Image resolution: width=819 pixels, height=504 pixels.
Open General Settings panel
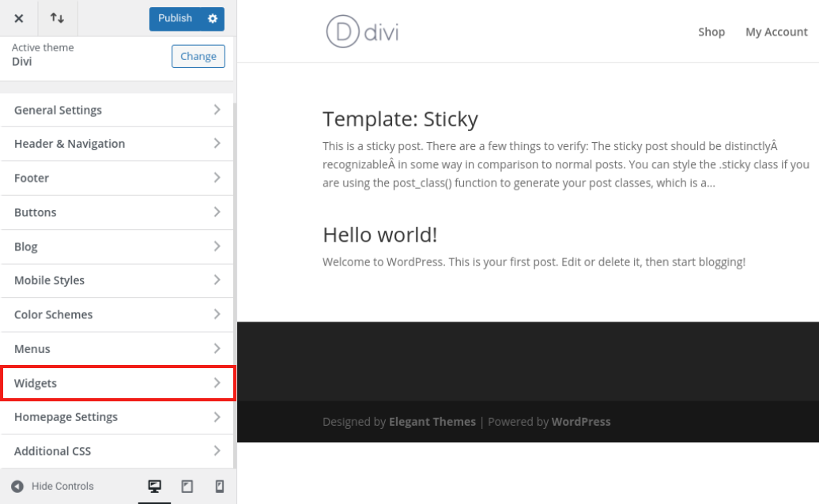[x=117, y=110]
